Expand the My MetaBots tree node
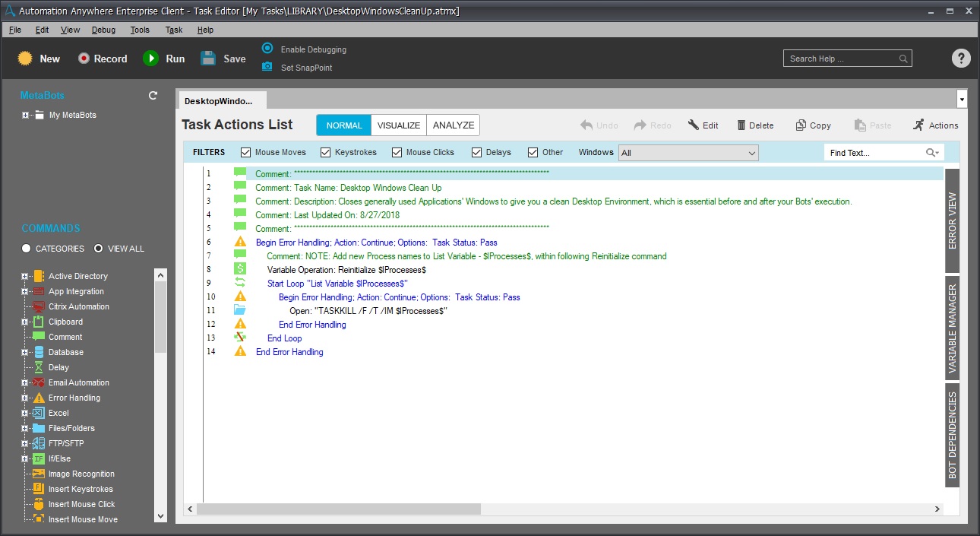The image size is (980, 536). [25, 116]
